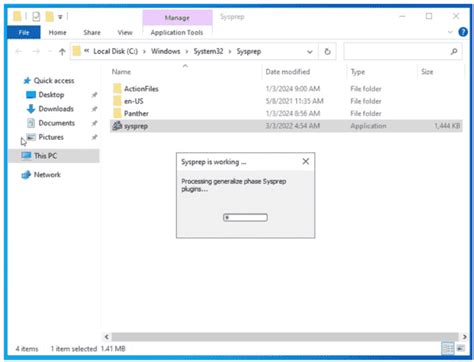This screenshot has height=362, width=474.
Task: Select Network in the navigation pane
Action: click(47, 175)
